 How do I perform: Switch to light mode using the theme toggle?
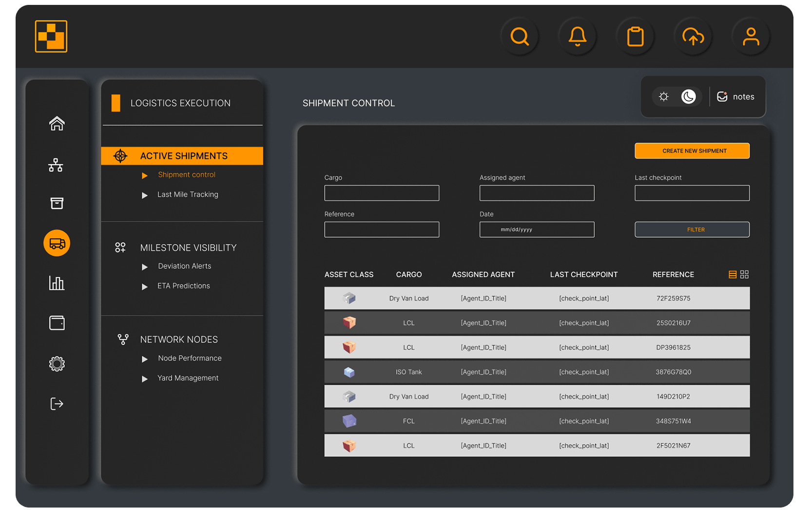pos(663,96)
